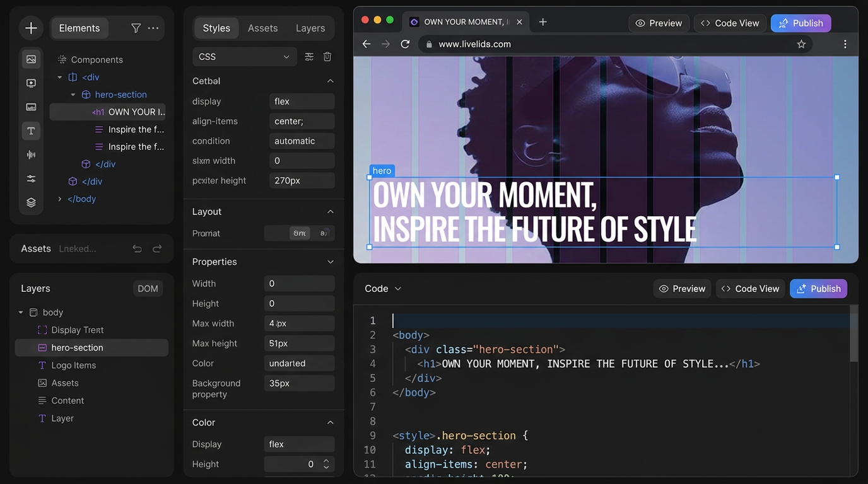Open a new browser tab with plus
This screenshot has height=484, width=868.
click(542, 22)
